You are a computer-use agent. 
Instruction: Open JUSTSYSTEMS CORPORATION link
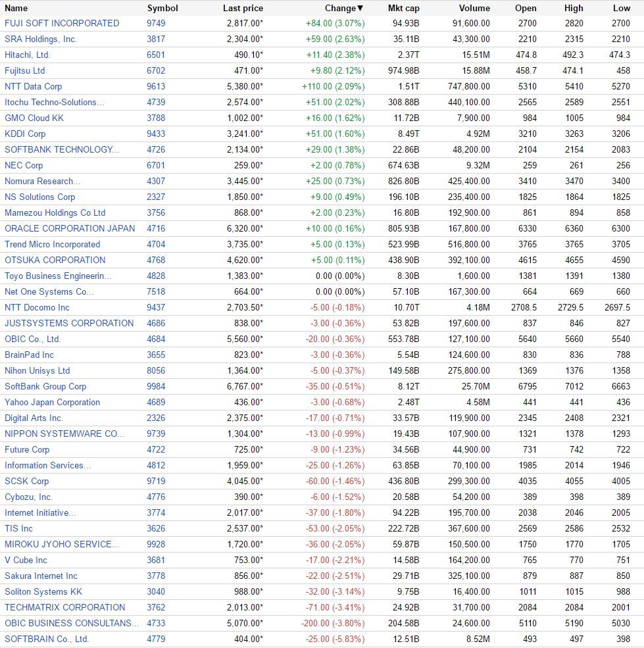click(x=69, y=323)
